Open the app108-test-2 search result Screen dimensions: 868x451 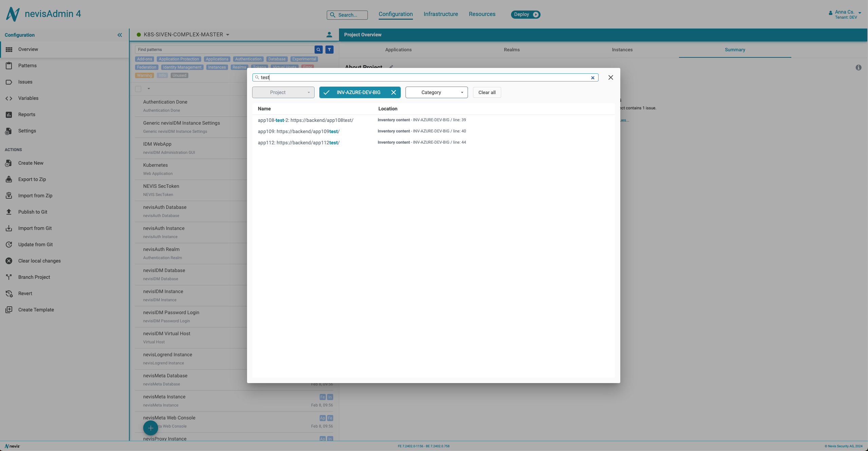305,121
